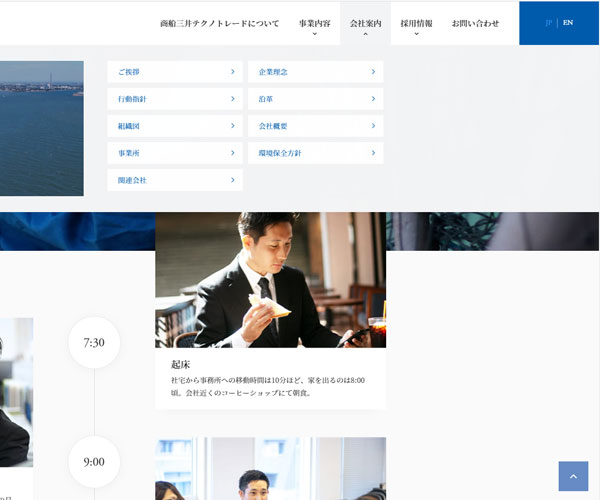Switch language to EN
600x500 pixels.
pos(568,23)
